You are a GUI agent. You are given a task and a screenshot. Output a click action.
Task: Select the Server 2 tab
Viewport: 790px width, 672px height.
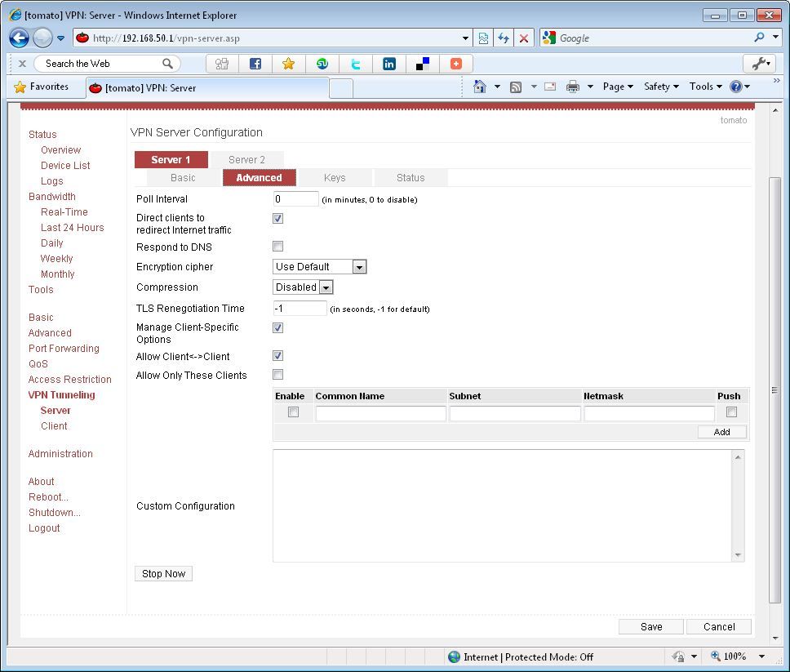coord(246,160)
